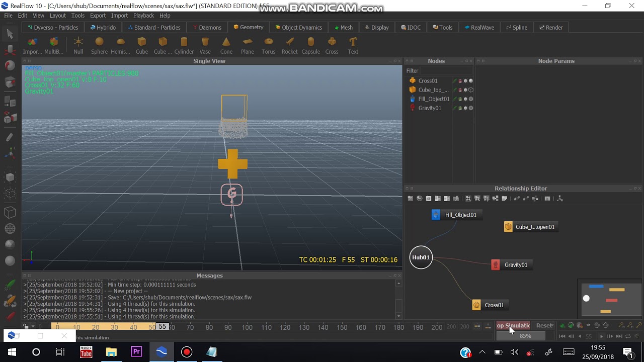Create a Capsule object
The width and height of the screenshot is (644, 362).
[310, 45]
